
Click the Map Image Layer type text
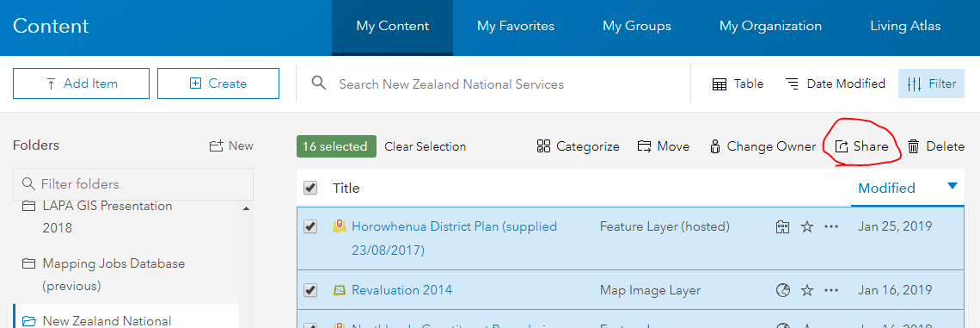coord(650,290)
